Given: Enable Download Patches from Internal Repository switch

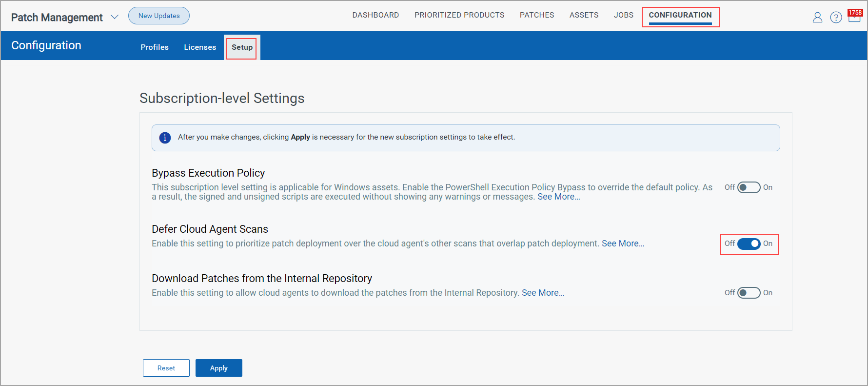Looking at the screenshot, I should point(749,293).
